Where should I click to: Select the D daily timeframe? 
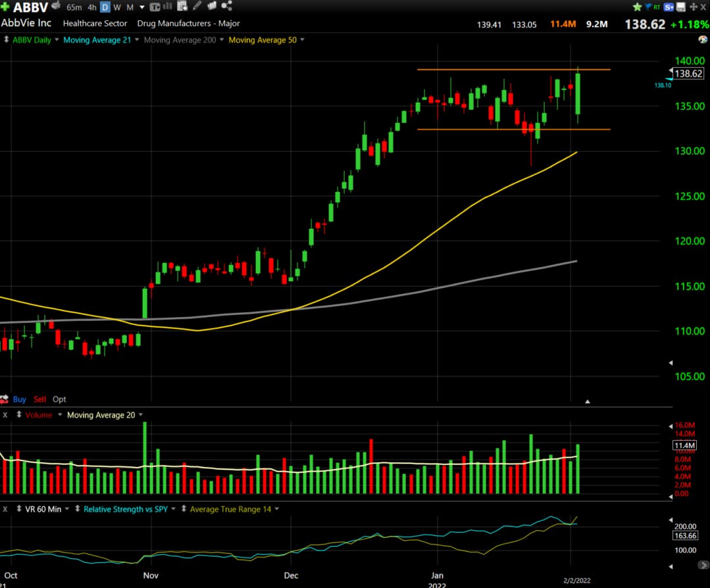click(105, 7)
